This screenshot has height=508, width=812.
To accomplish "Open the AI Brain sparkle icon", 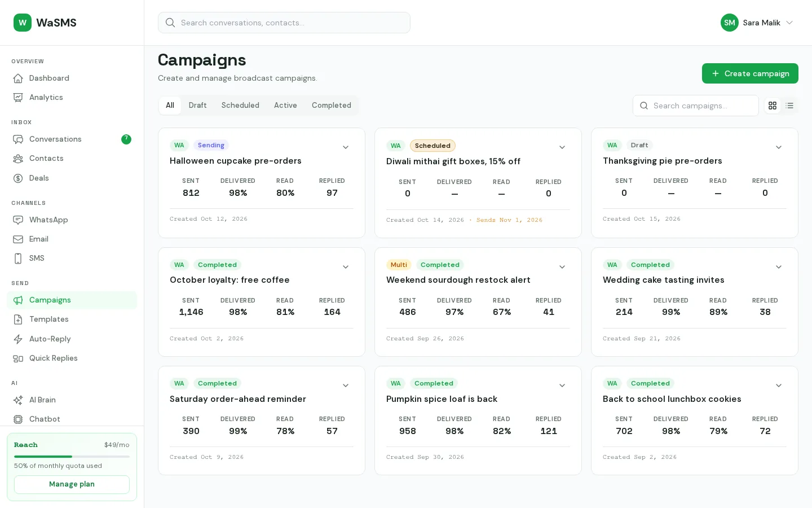I will [18, 400].
